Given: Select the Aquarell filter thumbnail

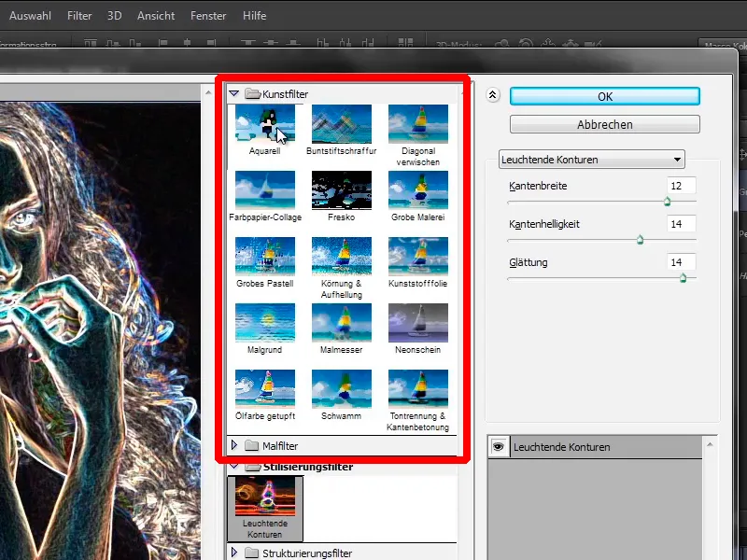Looking at the screenshot, I should [x=265, y=124].
